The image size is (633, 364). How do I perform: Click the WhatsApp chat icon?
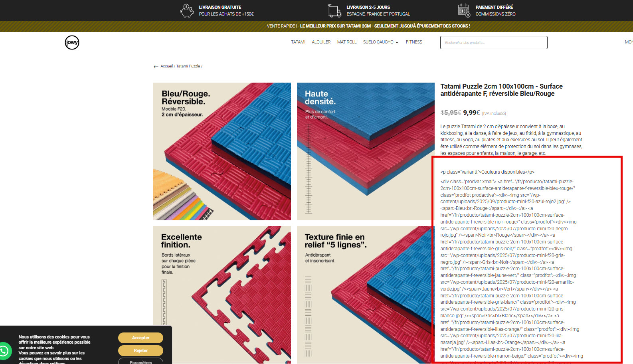4,351
